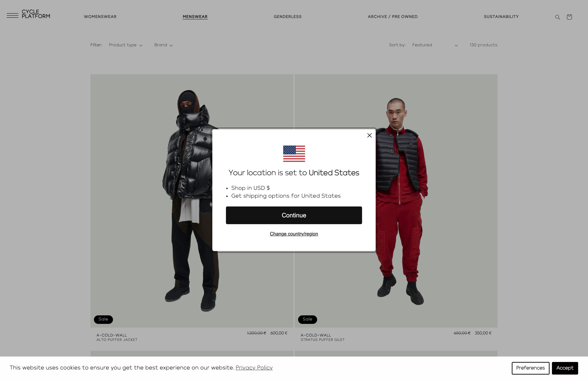Open the shopping bag cart icon
The image size is (588, 380).
pyautogui.click(x=569, y=17)
